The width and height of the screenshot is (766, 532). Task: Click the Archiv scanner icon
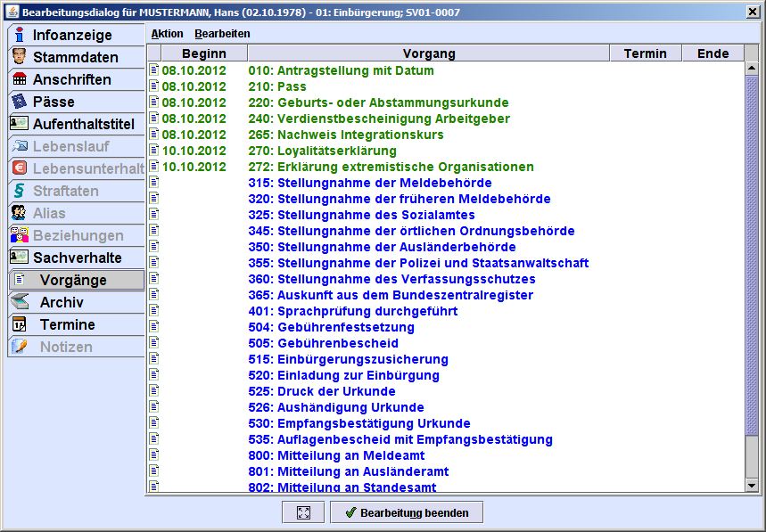(x=20, y=301)
